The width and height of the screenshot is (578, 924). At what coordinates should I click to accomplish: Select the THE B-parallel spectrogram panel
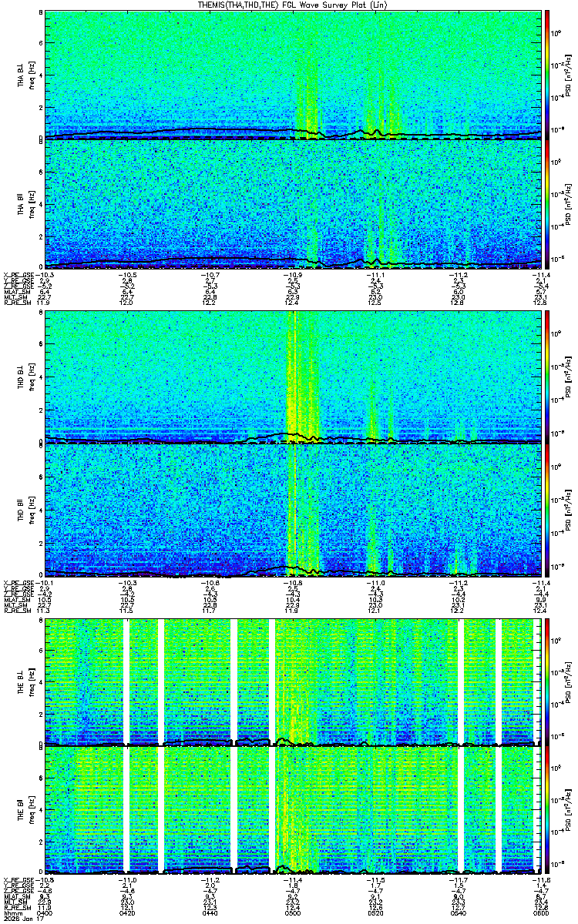tap(292, 811)
